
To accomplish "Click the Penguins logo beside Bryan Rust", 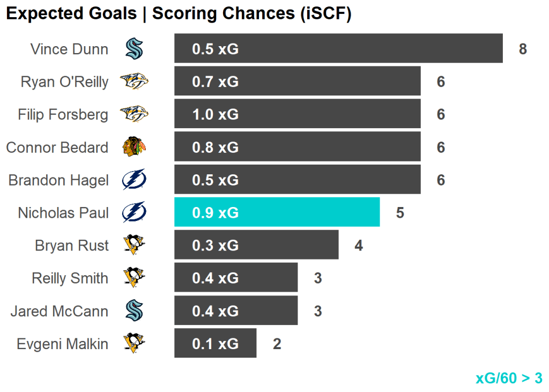I will [x=133, y=246].
